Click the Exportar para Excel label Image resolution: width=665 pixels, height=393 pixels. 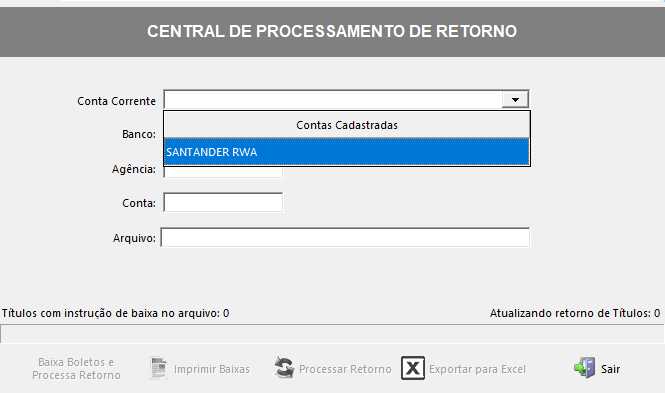pos(478,369)
